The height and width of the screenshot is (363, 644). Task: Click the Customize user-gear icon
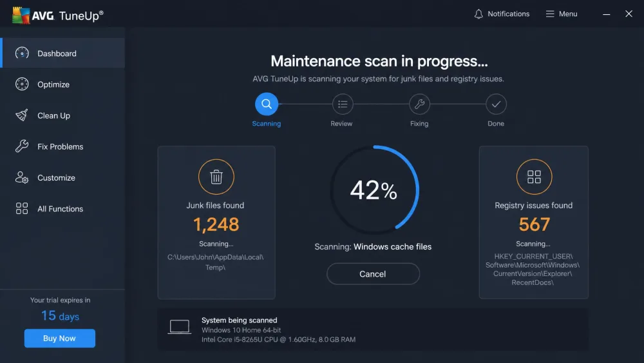[x=22, y=177]
